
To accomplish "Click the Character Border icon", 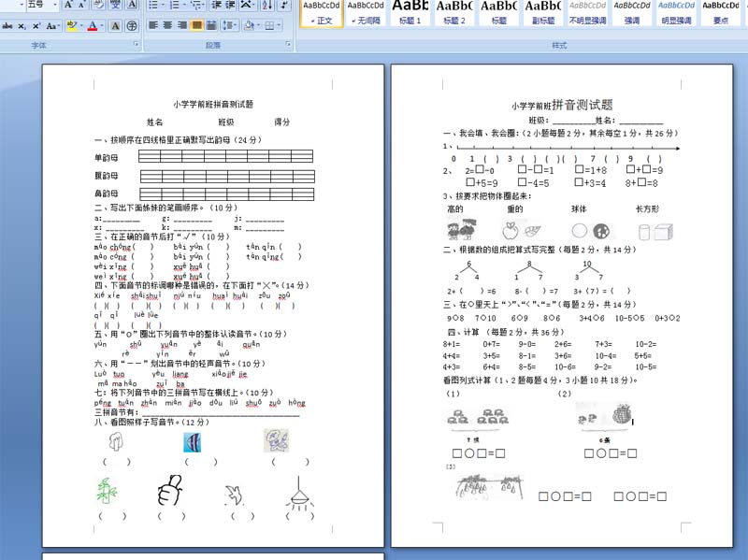I will [132, 5].
